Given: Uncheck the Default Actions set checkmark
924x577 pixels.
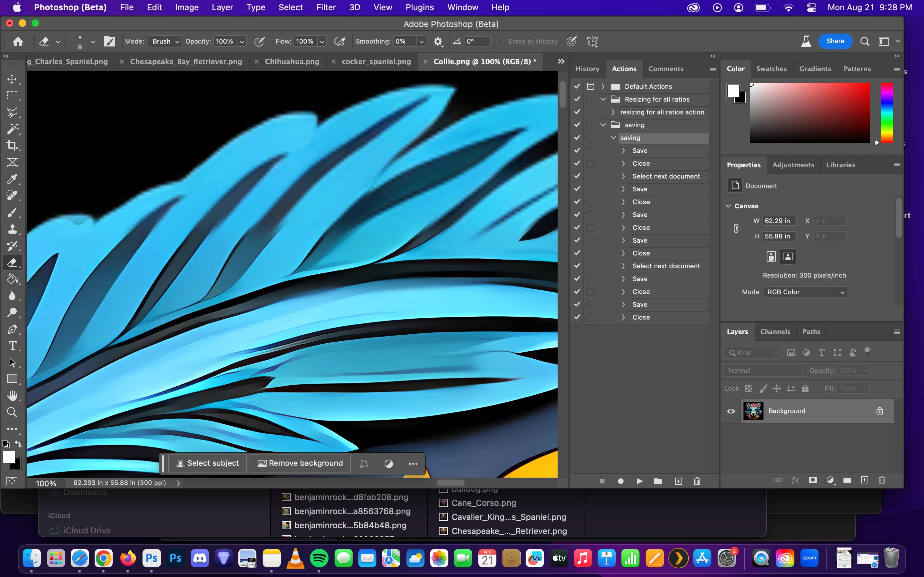Looking at the screenshot, I should click(577, 86).
